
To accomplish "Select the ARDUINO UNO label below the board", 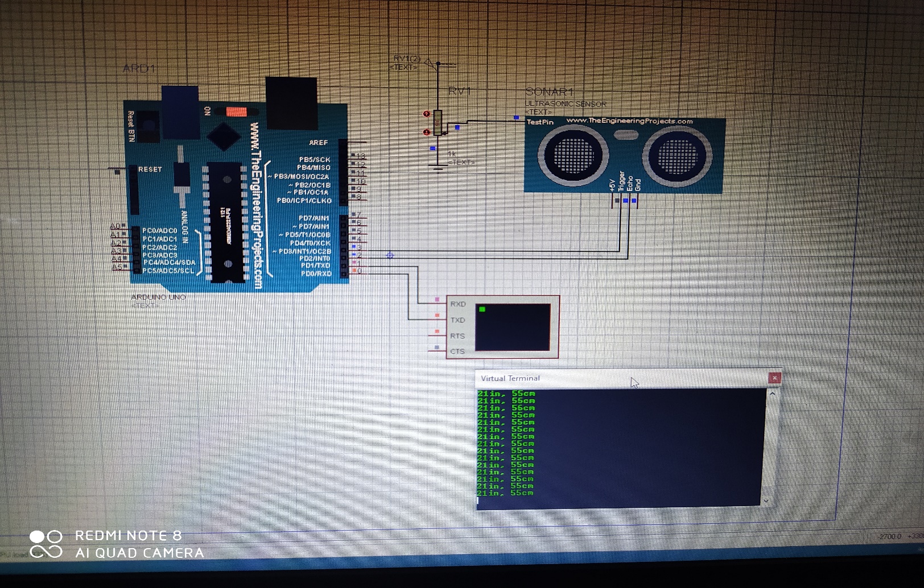I will 158,297.
